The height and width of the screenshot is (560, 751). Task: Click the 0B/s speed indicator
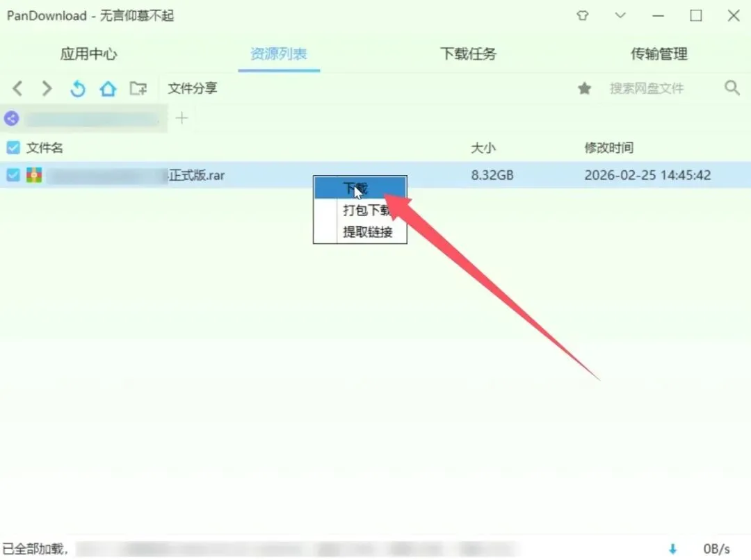716,548
